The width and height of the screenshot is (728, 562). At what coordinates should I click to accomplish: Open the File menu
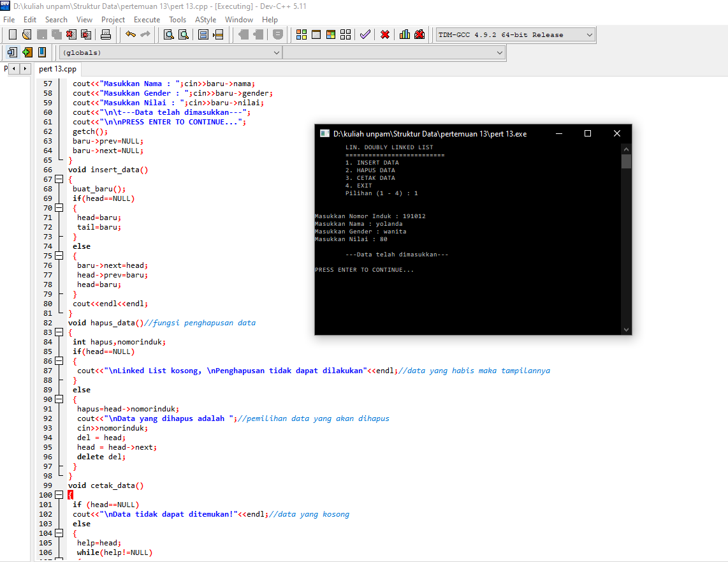pyautogui.click(x=9, y=20)
